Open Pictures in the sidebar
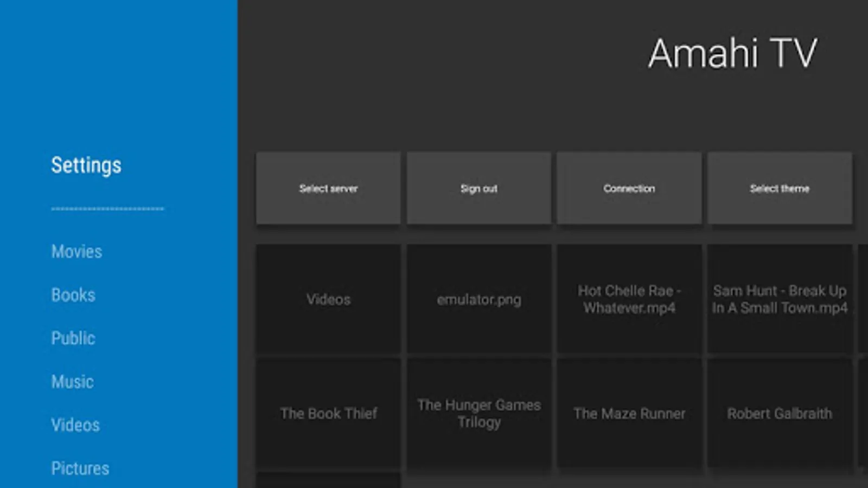The width and height of the screenshot is (868, 488). point(80,468)
